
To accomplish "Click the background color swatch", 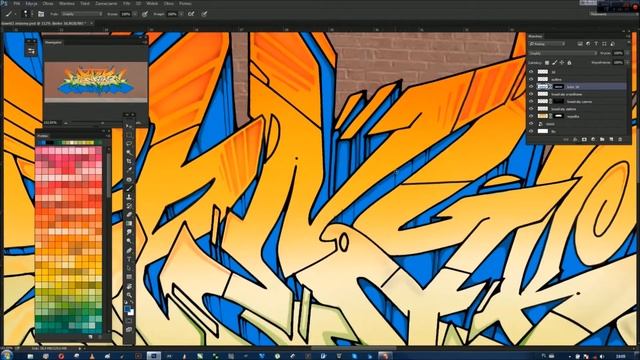I will click(131, 313).
